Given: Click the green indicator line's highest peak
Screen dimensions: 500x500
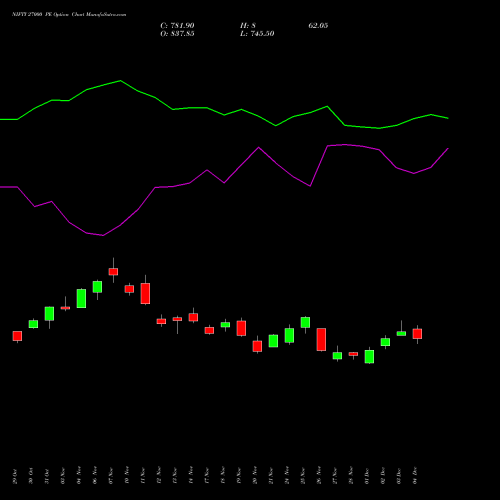Looking at the screenshot, I should pos(120,81).
